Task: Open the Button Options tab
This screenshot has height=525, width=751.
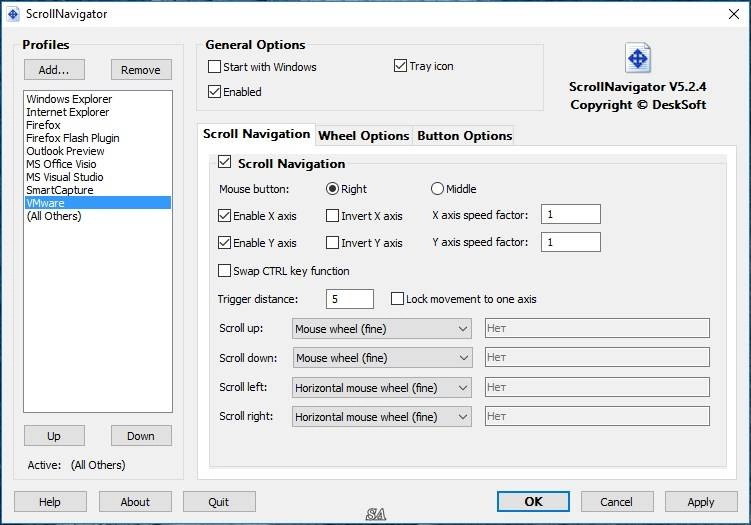Action: (465, 136)
